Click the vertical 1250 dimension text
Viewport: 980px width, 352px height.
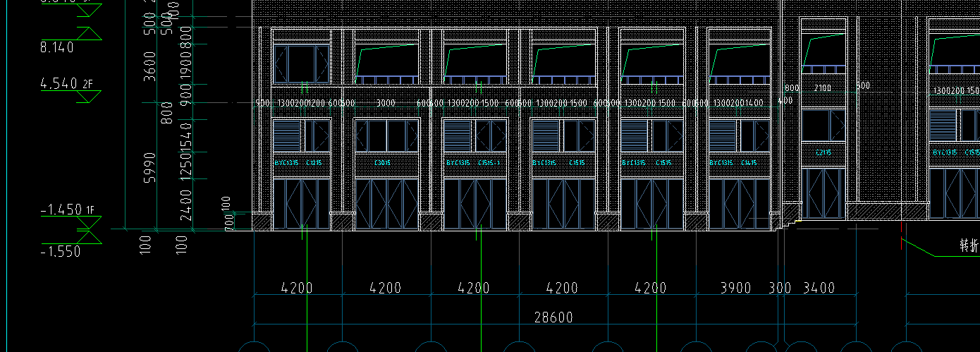186,166
